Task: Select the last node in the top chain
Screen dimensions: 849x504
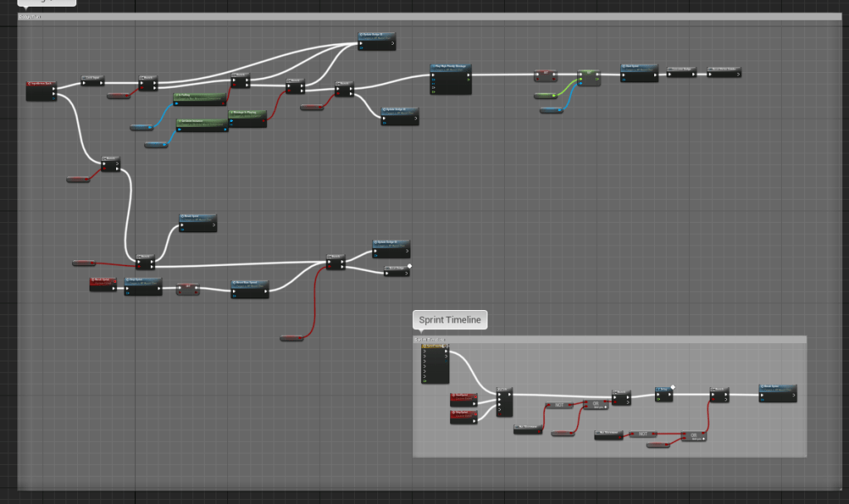Action: [724, 73]
